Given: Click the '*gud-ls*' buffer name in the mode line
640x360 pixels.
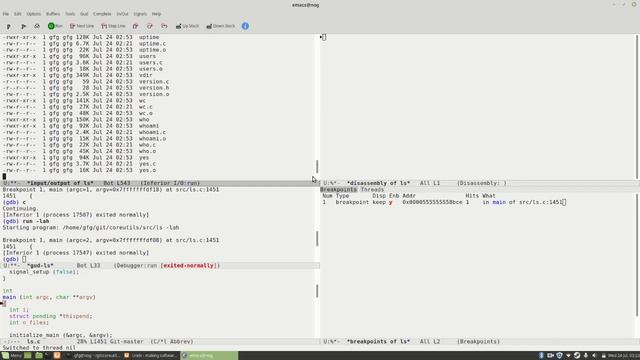Looking at the screenshot, I should (x=40, y=266).
